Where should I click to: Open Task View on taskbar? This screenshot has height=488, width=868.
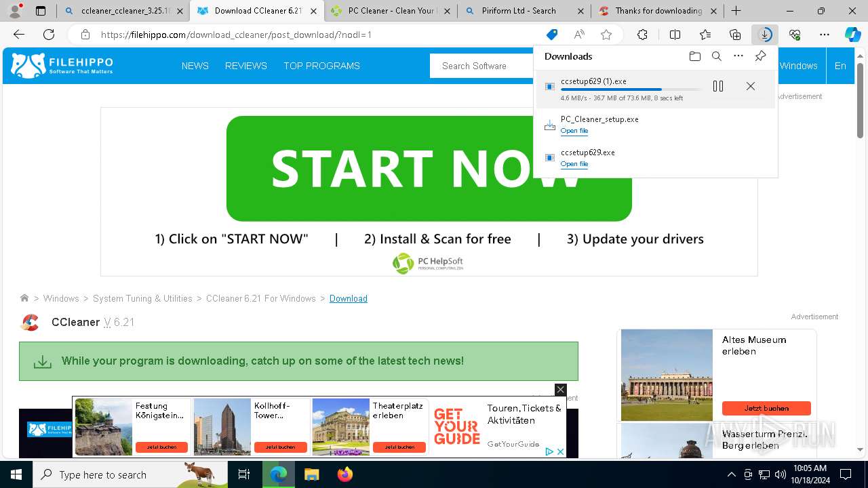point(244,474)
